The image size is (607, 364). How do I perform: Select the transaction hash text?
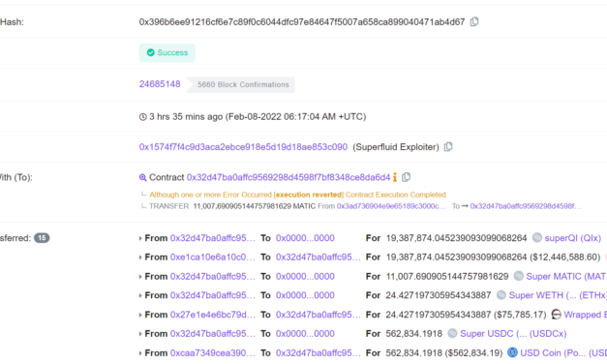302,21
